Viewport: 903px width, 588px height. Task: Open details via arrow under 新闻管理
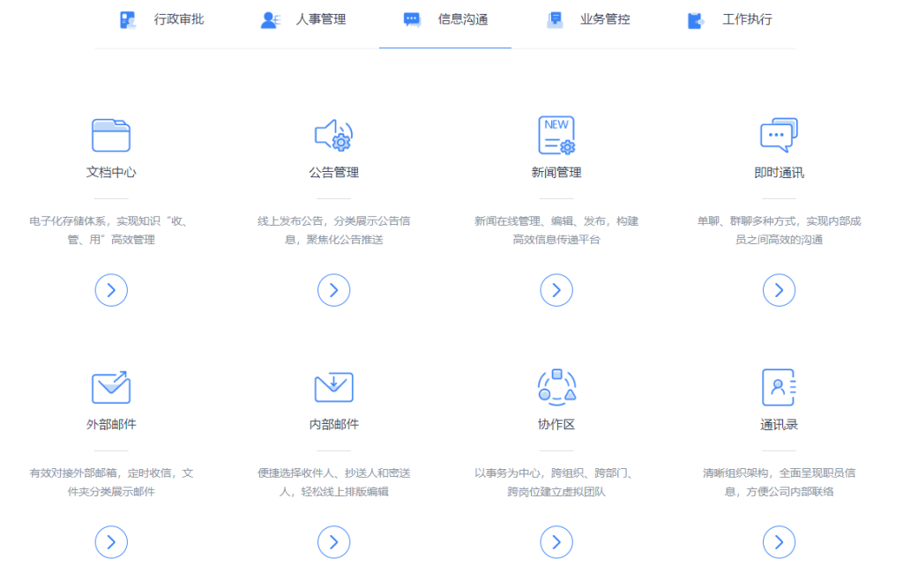pyautogui.click(x=556, y=290)
